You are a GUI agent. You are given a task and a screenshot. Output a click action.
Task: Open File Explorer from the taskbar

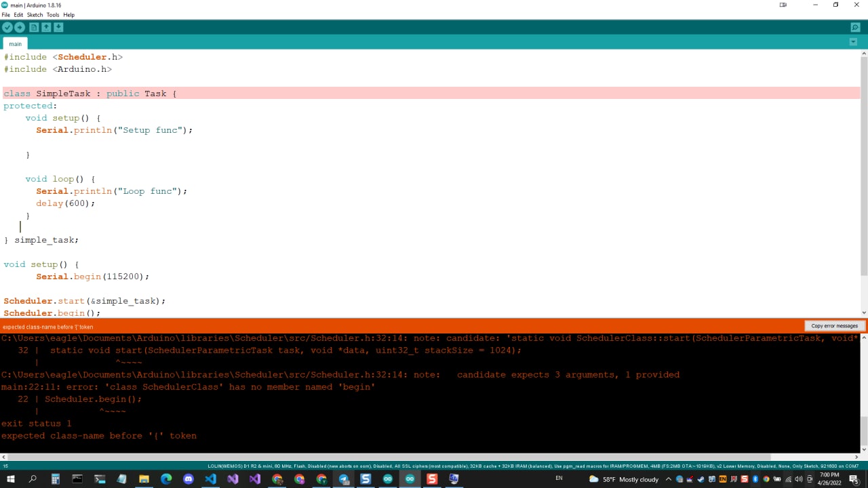[144, 479]
